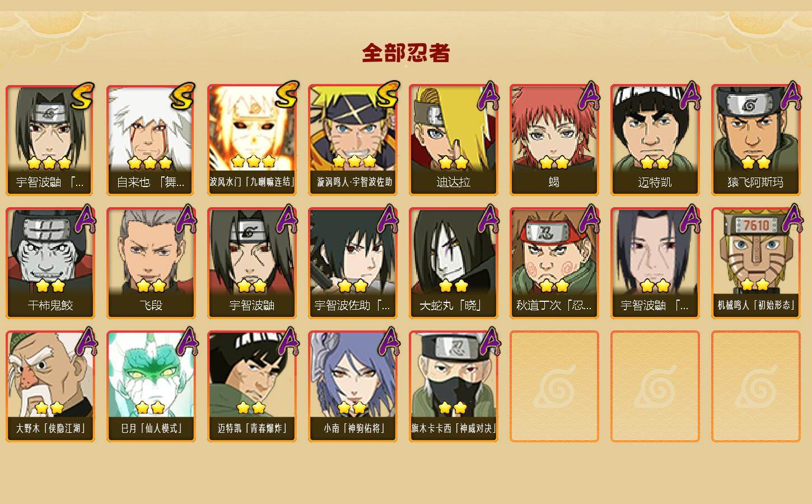Open the 蝎 character card
The image size is (812, 504).
click(x=554, y=140)
